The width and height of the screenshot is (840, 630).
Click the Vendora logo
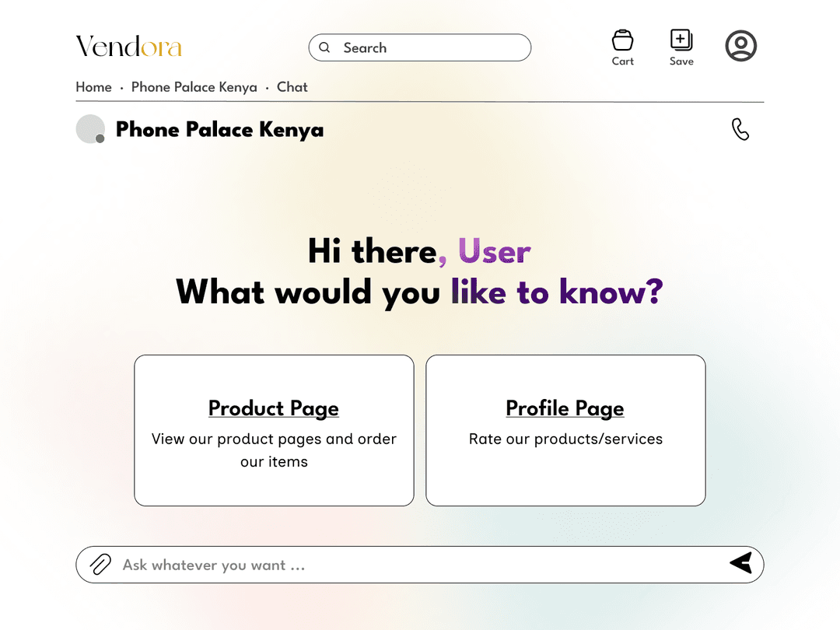(x=128, y=46)
